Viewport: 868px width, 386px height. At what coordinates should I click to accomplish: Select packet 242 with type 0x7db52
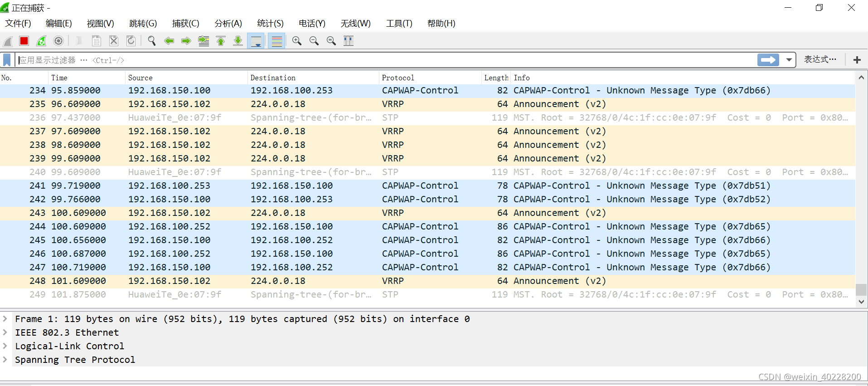[x=427, y=200]
